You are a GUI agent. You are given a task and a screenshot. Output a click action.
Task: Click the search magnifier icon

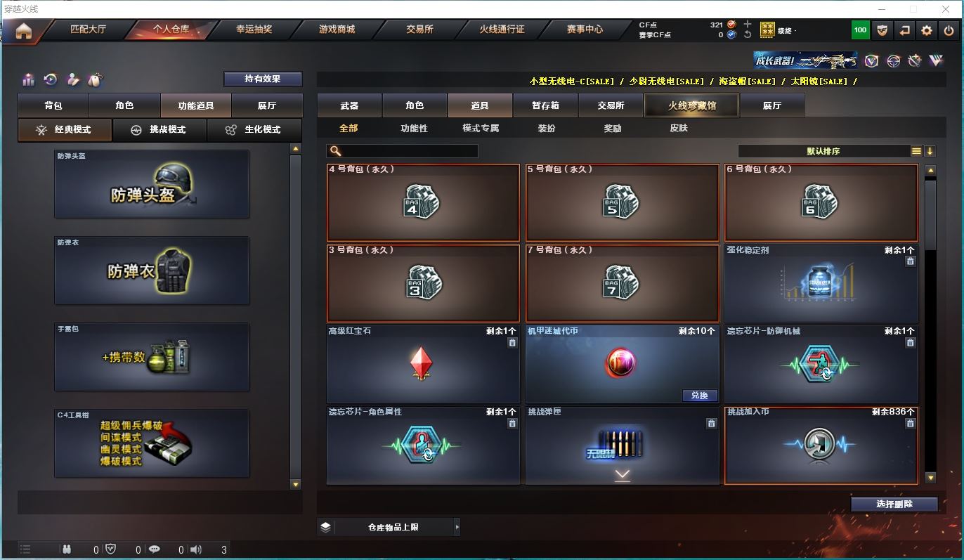coord(336,151)
